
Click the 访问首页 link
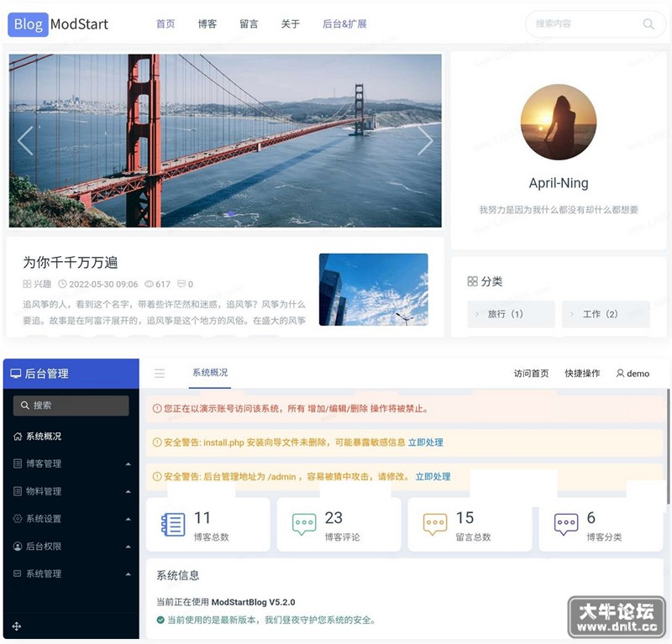coord(532,374)
